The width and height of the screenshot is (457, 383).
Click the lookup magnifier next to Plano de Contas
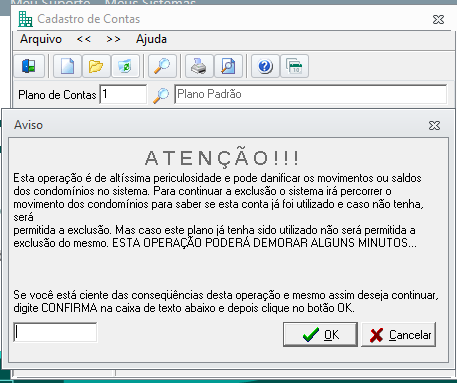(161, 95)
